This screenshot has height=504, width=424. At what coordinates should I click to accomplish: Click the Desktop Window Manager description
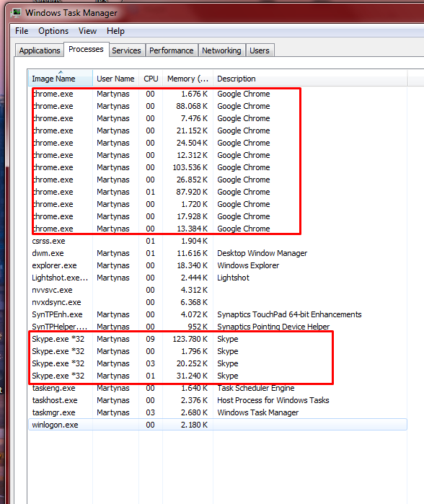262,253
